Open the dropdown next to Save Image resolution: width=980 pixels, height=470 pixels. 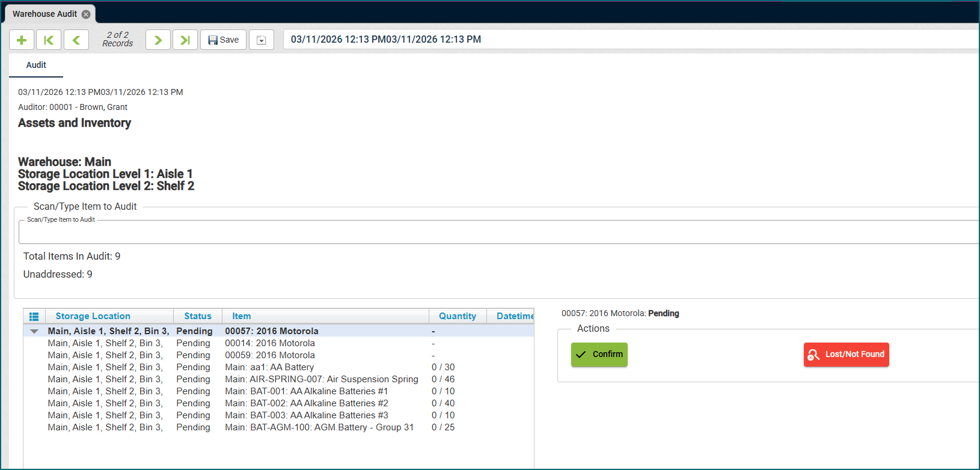click(262, 40)
